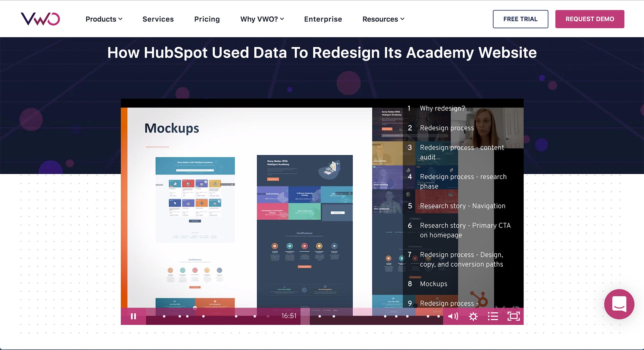Seek video at 16:51 playhead position
644x350 pixels.
[305, 316]
